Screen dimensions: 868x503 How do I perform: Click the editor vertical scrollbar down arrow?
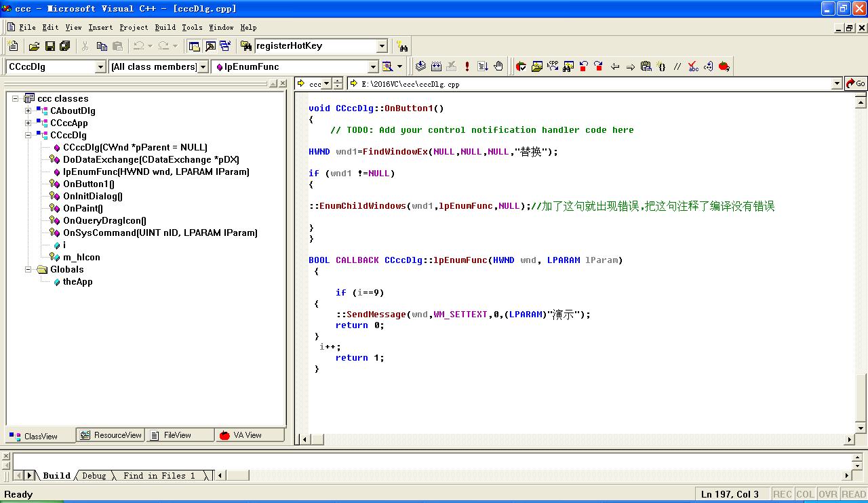(x=861, y=428)
